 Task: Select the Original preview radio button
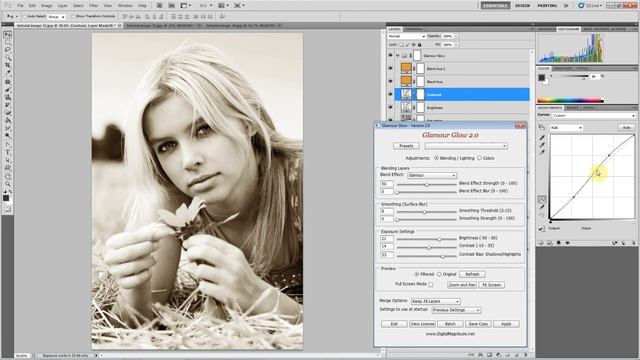[439, 274]
